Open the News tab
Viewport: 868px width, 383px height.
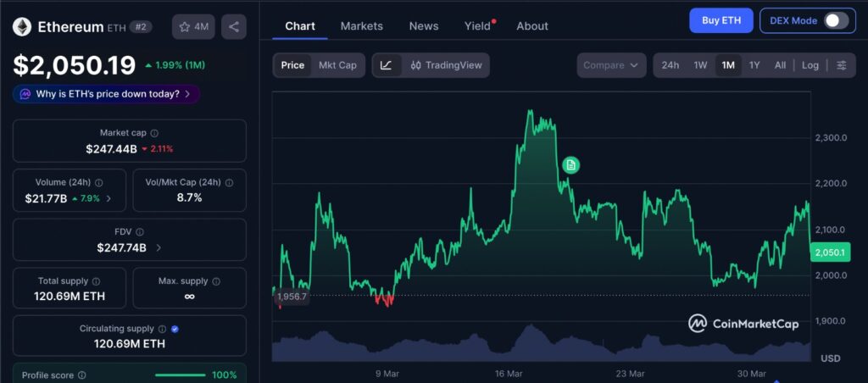tap(424, 26)
